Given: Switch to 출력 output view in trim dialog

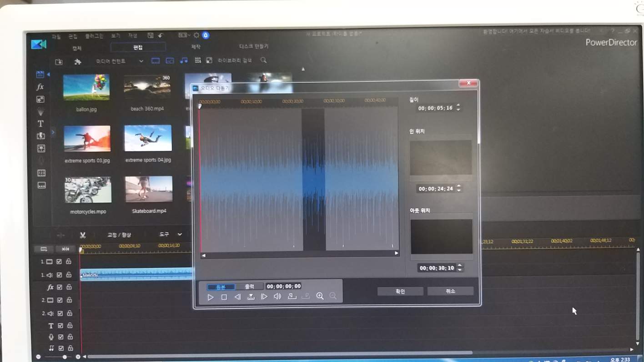Looking at the screenshot, I should click(249, 287).
